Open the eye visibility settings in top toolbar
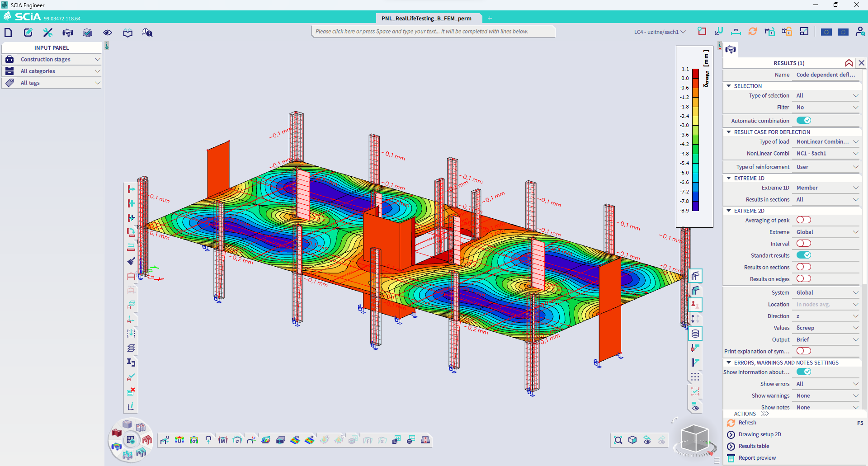The width and height of the screenshot is (868, 466). click(108, 32)
